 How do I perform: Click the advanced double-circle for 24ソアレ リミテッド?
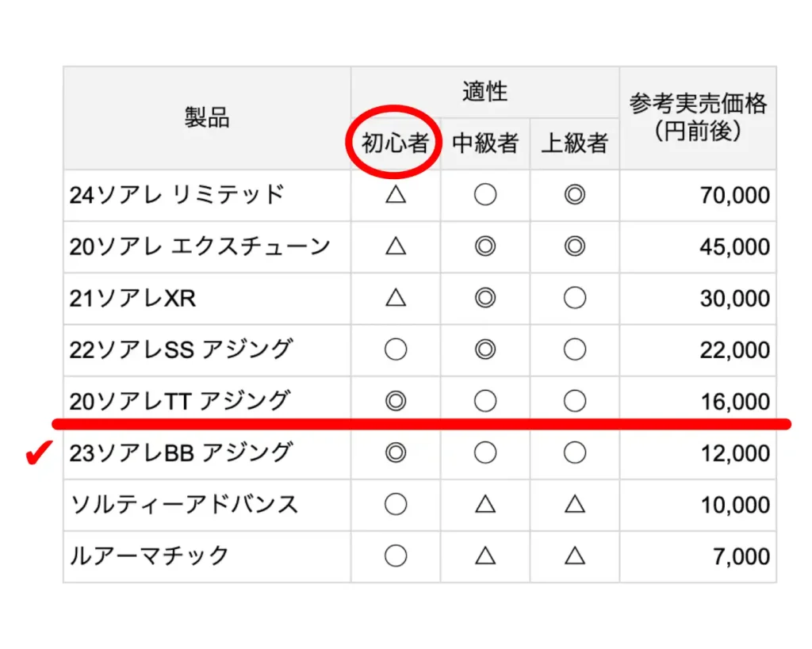(574, 195)
